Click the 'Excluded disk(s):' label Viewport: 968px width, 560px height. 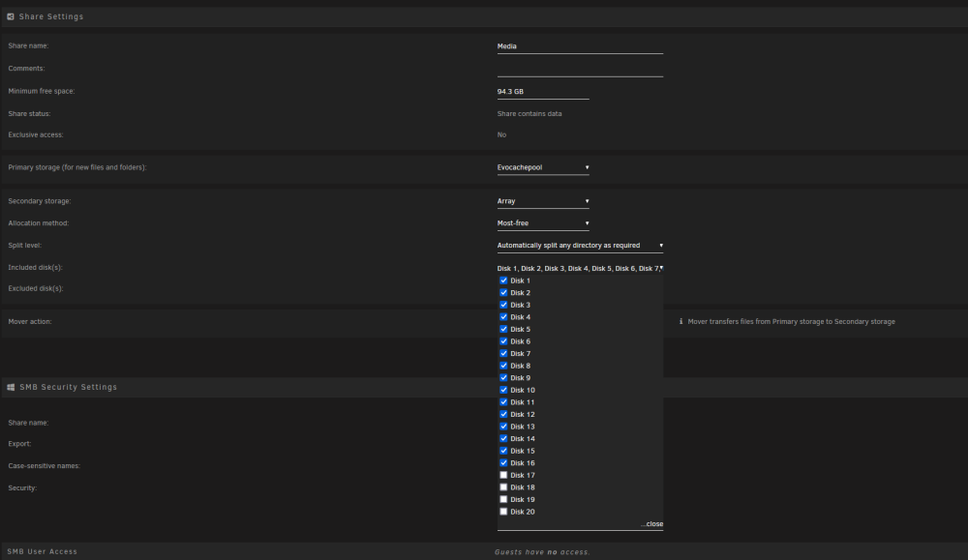[x=35, y=288]
